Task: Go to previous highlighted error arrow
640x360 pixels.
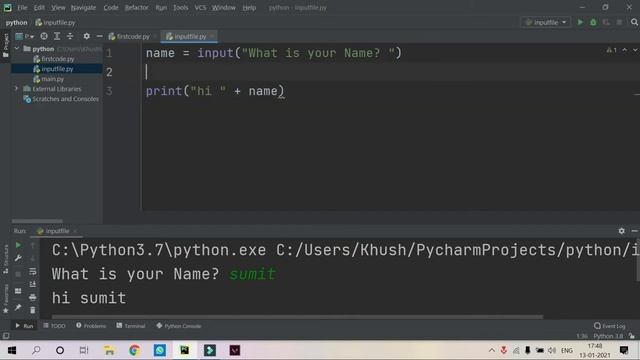Action: point(624,50)
